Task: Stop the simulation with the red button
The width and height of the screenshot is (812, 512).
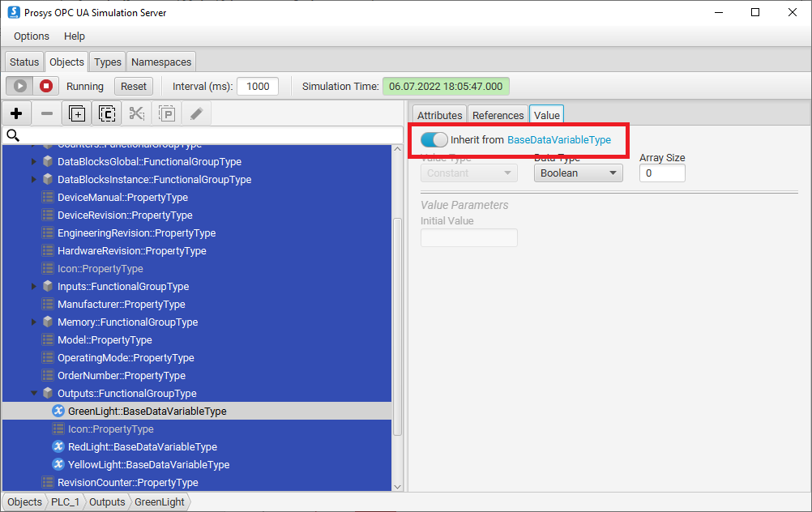Action: click(46, 86)
